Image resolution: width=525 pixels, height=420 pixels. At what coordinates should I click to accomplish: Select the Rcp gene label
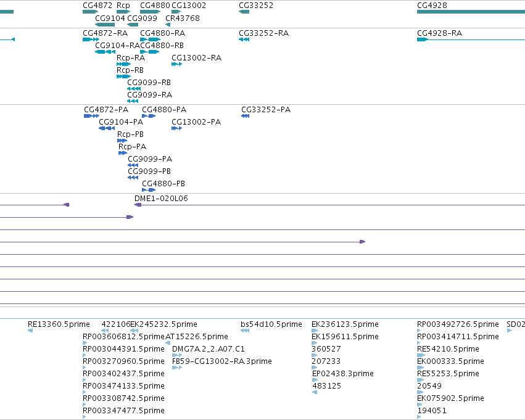pos(123,6)
